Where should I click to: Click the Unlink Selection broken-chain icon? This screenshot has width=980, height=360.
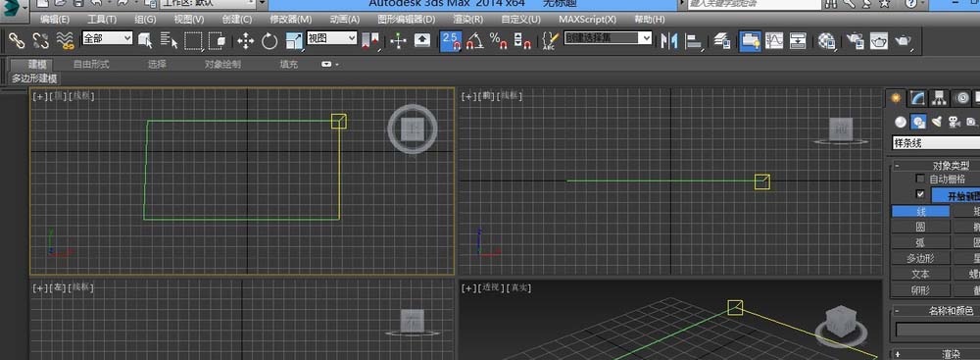tap(40, 41)
